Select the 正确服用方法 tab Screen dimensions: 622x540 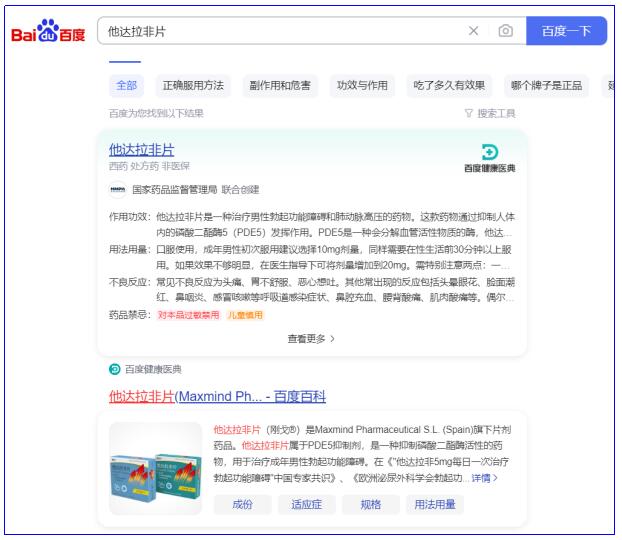coord(193,85)
